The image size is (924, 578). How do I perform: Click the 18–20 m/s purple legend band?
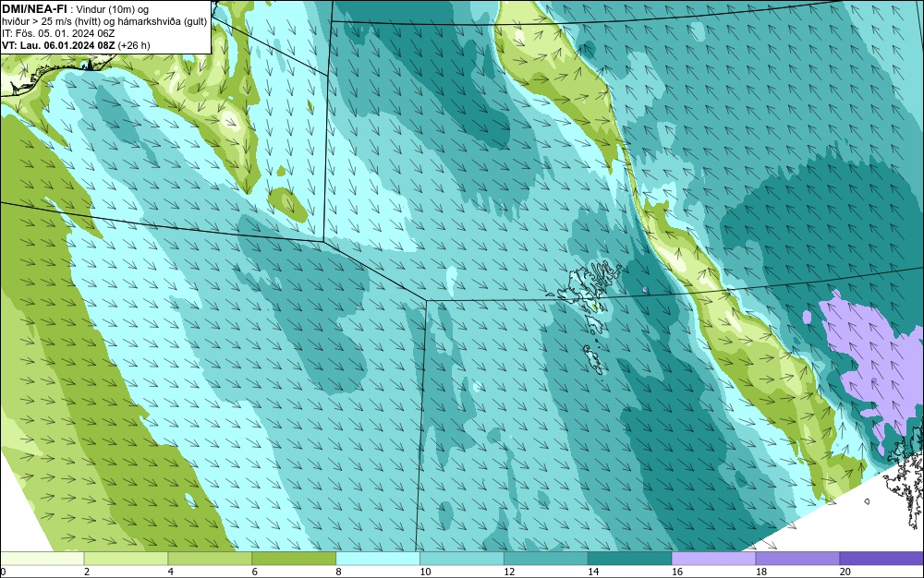pyautogui.click(x=798, y=559)
